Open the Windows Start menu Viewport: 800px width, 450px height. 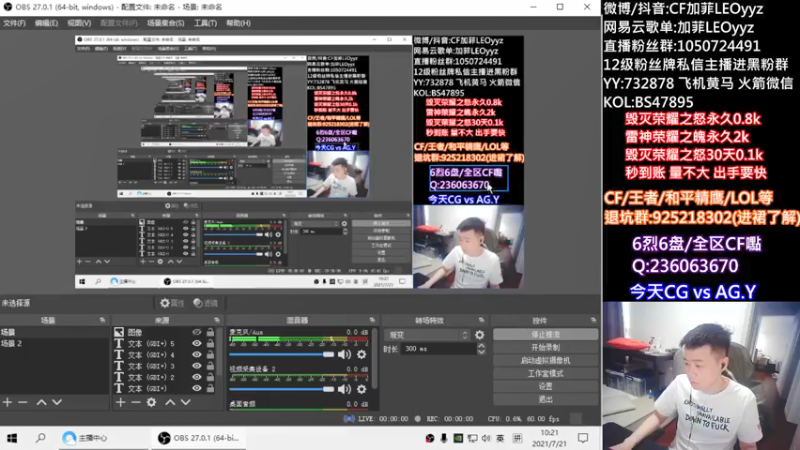[12, 438]
